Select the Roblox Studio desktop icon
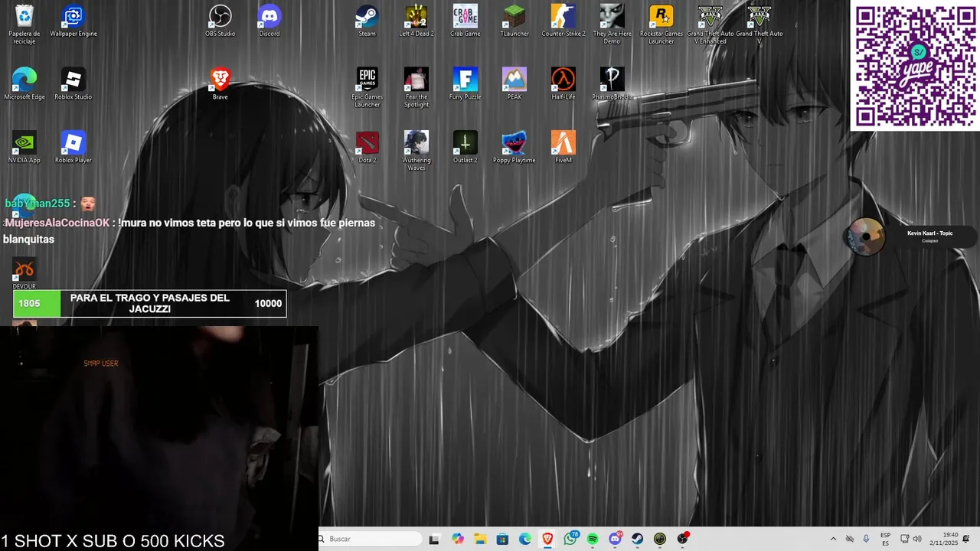The width and height of the screenshot is (980, 551). [73, 84]
